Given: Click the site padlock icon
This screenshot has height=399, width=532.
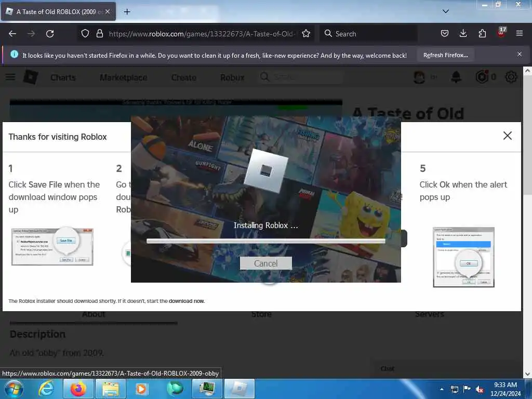Looking at the screenshot, I should coord(100,33).
